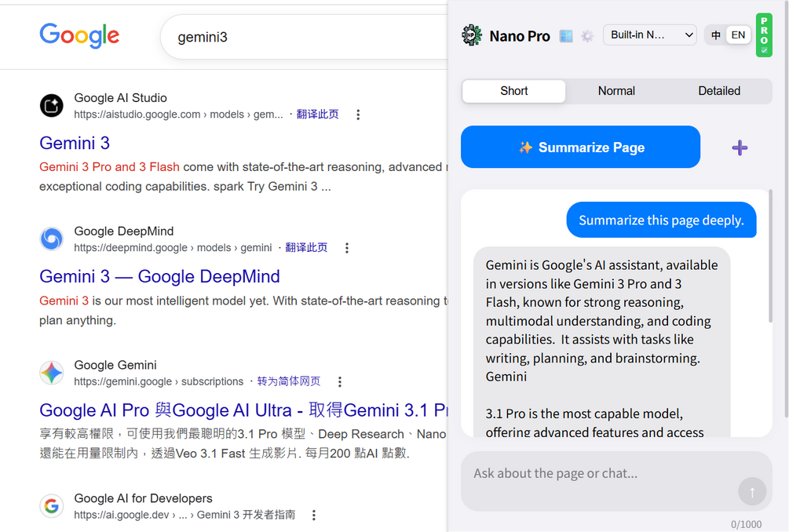Open the Gemini 3 result link
The image size is (789, 532).
click(x=75, y=144)
